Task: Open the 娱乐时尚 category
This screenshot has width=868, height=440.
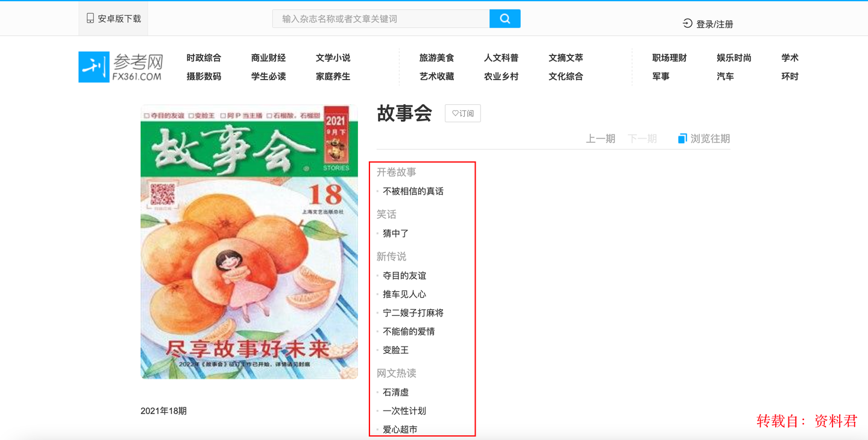Action: [x=734, y=58]
